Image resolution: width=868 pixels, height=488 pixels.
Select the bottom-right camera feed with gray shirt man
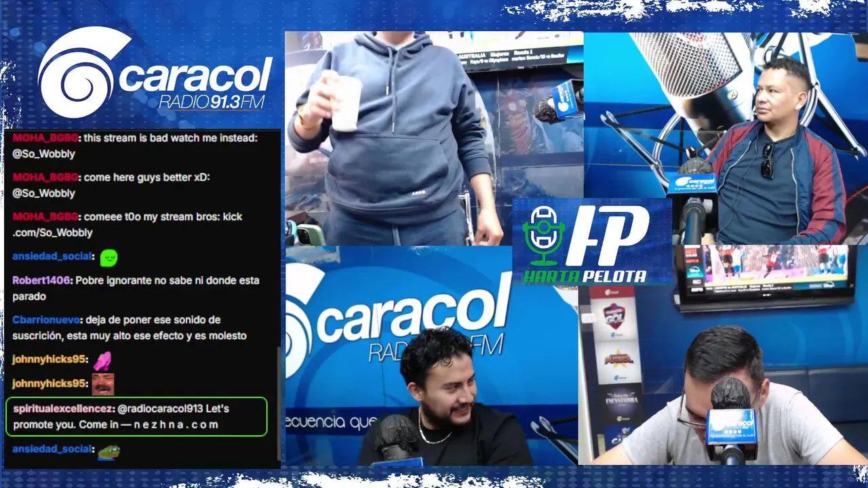point(723,355)
